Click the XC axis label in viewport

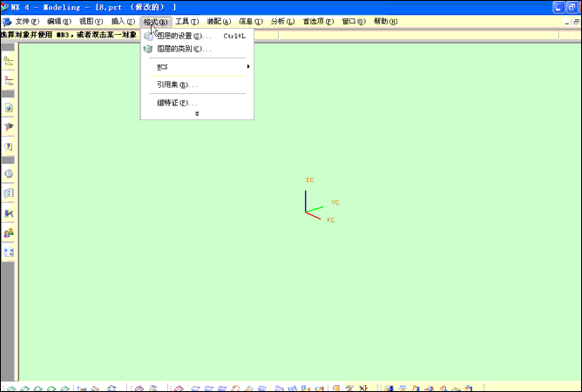click(331, 220)
